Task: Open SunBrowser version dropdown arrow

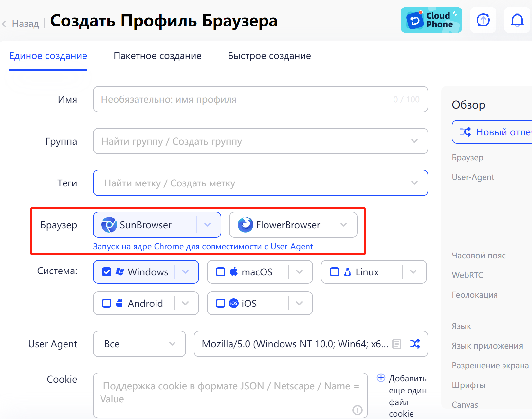Action: pos(208,225)
